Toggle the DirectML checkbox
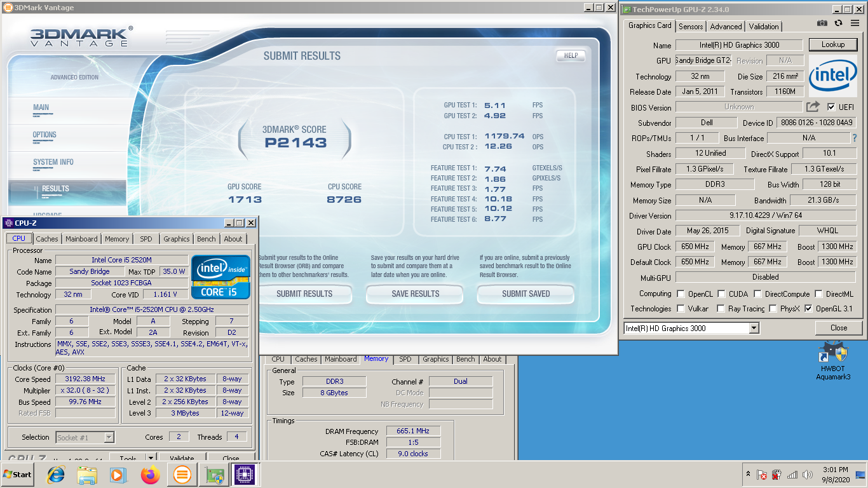868x488 pixels. pos(818,294)
